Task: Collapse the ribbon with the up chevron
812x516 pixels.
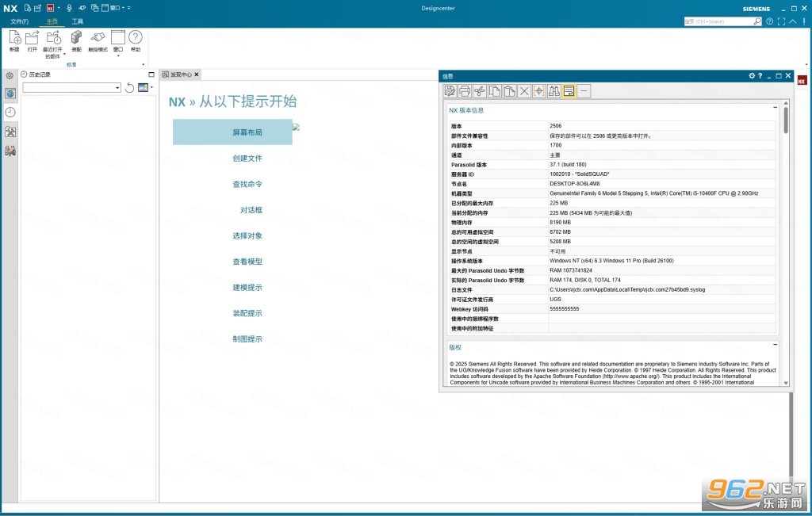Action: [x=793, y=21]
